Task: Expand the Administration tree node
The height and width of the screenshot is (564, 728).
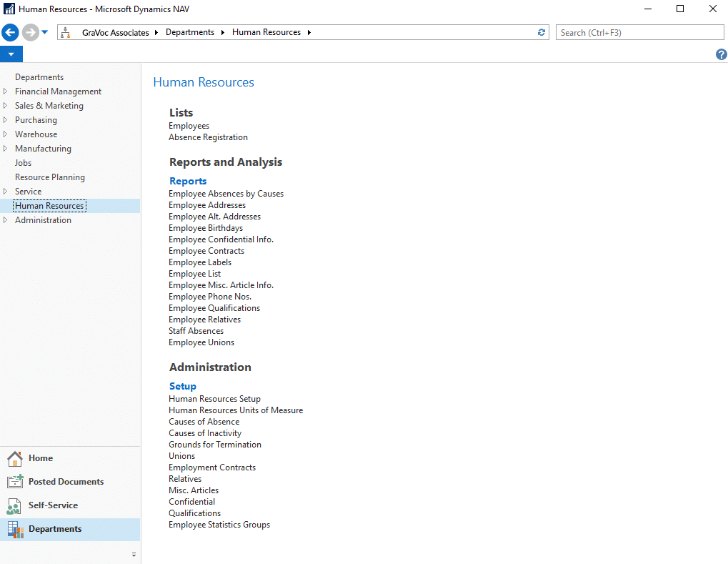Action: [6, 220]
